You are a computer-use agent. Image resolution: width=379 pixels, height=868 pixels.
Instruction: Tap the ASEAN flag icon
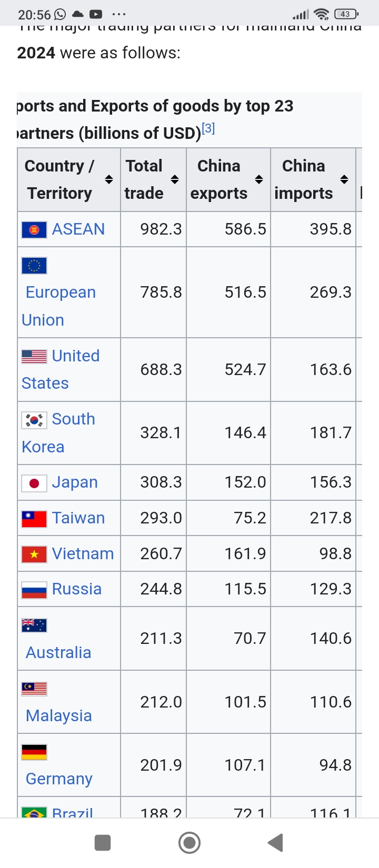pyautogui.click(x=34, y=230)
